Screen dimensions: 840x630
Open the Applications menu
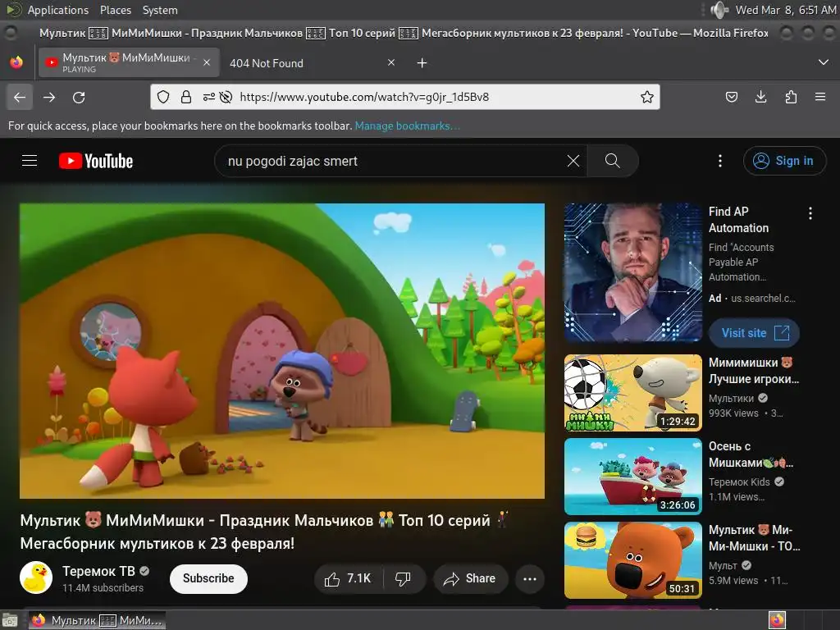(x=58, y=10)
